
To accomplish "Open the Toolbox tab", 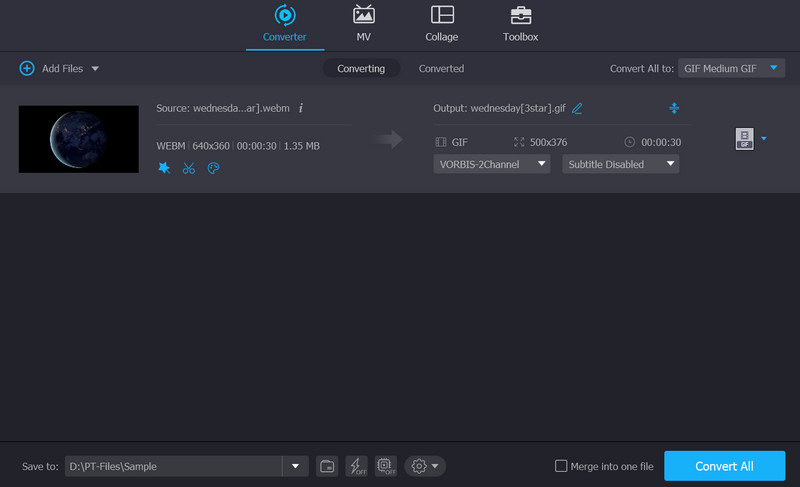I will [520, 24].
